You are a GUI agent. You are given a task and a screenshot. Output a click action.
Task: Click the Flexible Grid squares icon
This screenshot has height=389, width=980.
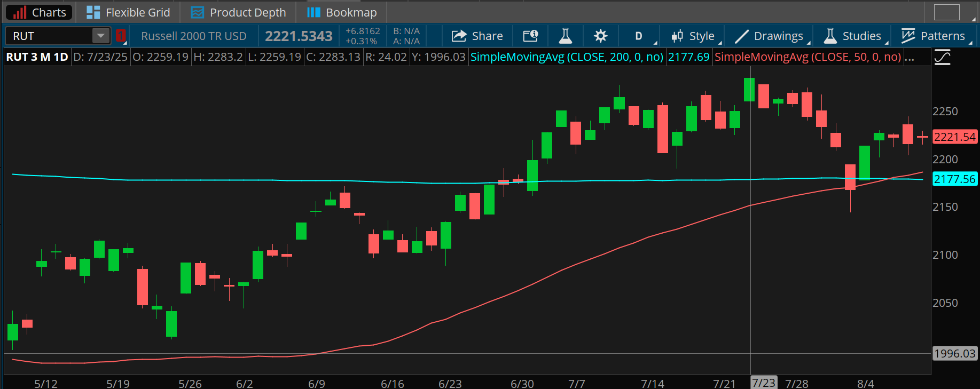click(x=93, y=12)
